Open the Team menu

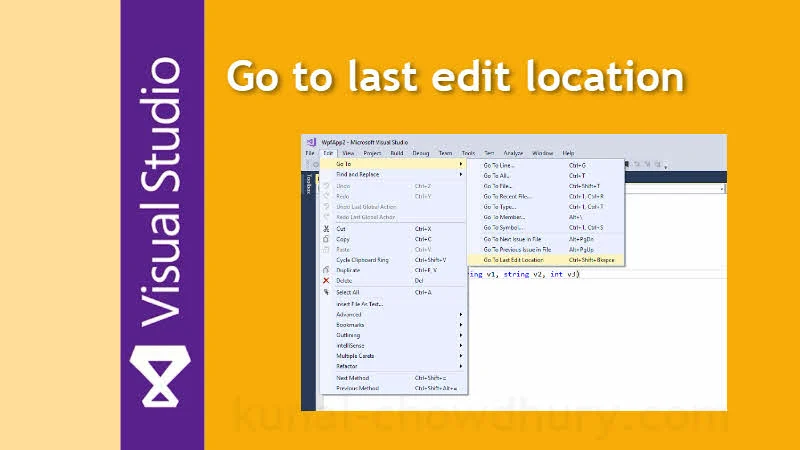tap(445, 153)
